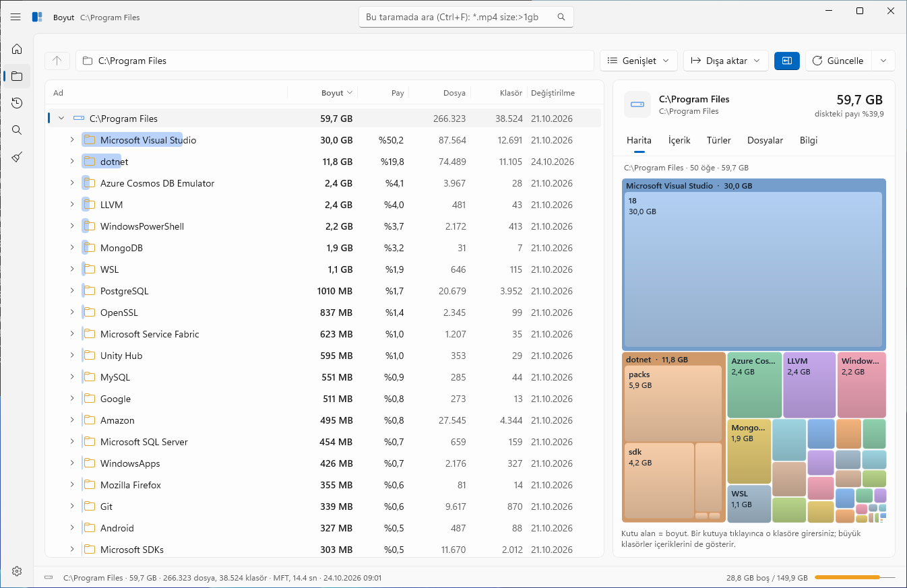Viewport: 907px width, 588px height.
Task: Click the Güncelle refresh button
Action: pyautogui.click(x=839, y=61)
